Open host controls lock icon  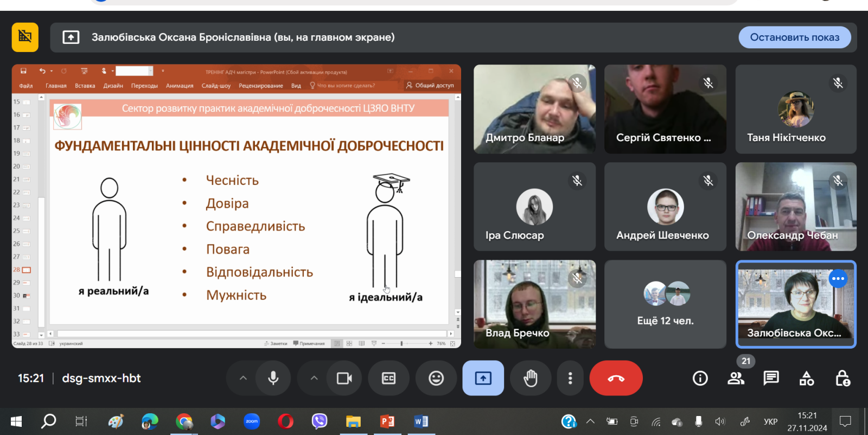click(843, 378)
